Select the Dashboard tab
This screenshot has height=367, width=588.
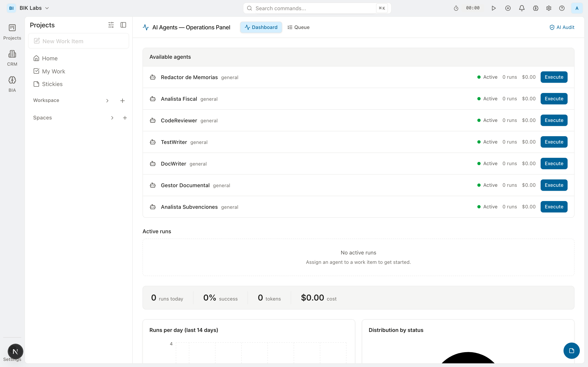[x=261, y=27]
